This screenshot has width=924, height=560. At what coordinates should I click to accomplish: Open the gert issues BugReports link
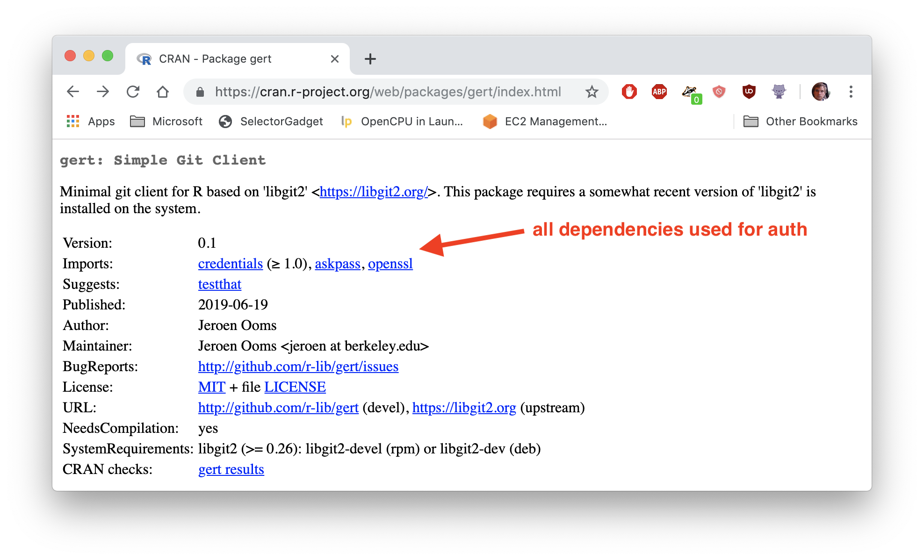298,366
